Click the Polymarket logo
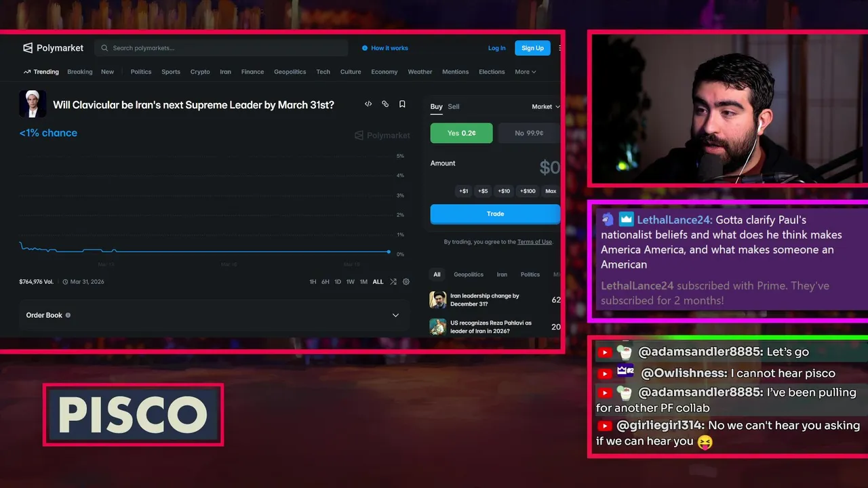The height and width of the screenshot is (488, 868). [x=53, y=48]
